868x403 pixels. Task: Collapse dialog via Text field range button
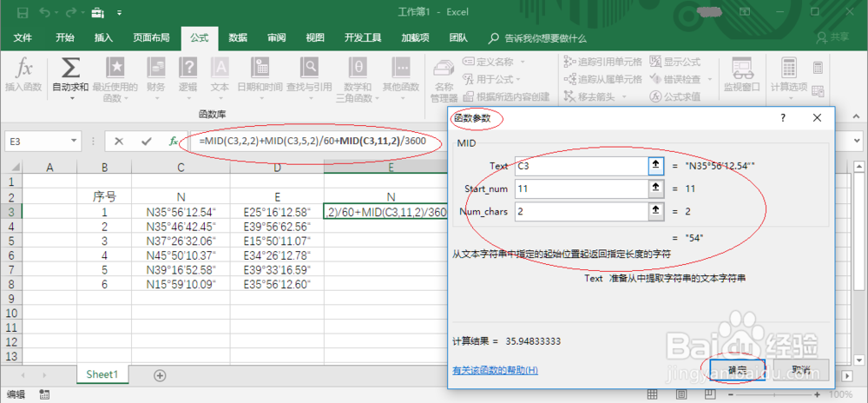click(x=656, y=166)
